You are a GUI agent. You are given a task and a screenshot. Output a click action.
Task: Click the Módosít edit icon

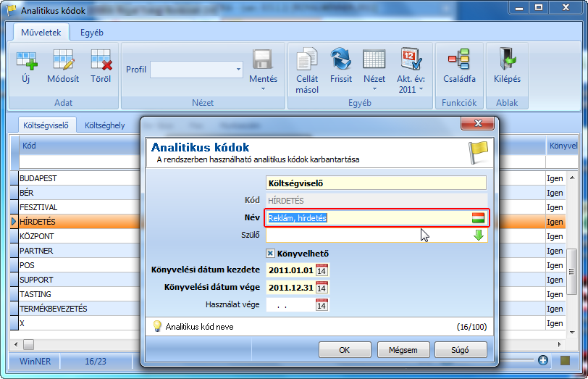(63, 60)
